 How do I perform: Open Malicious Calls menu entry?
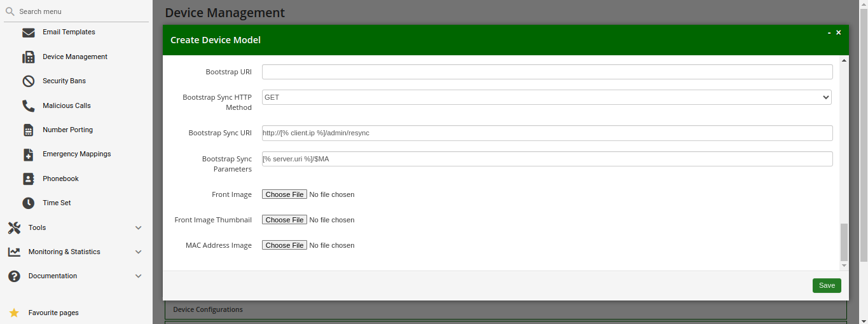67,105
